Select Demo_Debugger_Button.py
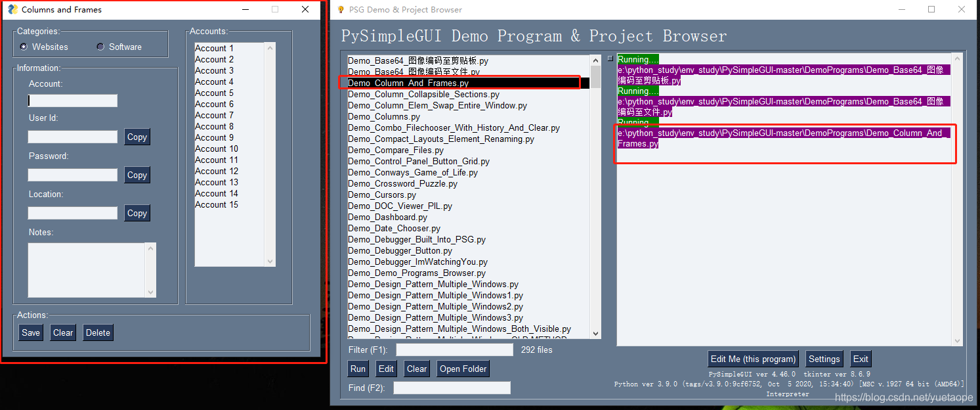This screenshot has height=410, width=980. [x=468, y=250]
